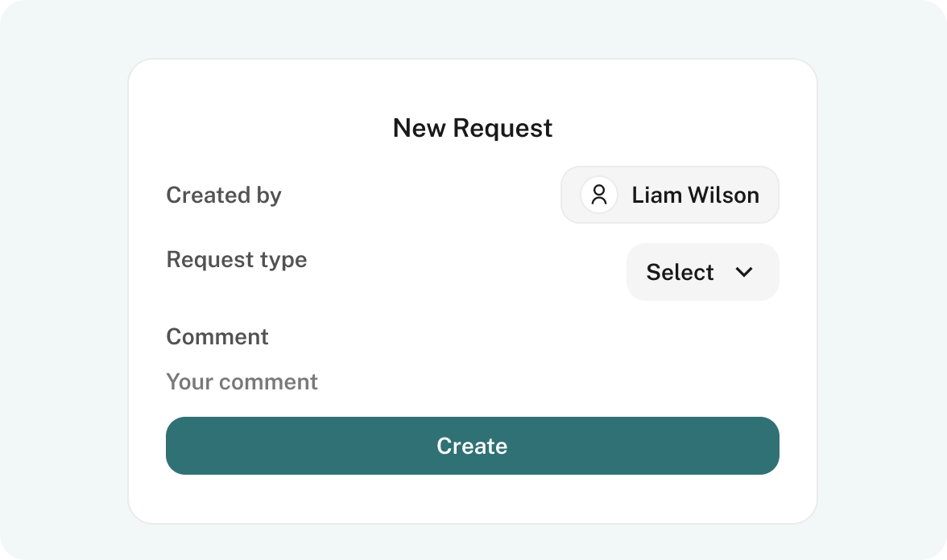Click the Request type label
This screenshot has width=947, height=560.
coord(237,260)
